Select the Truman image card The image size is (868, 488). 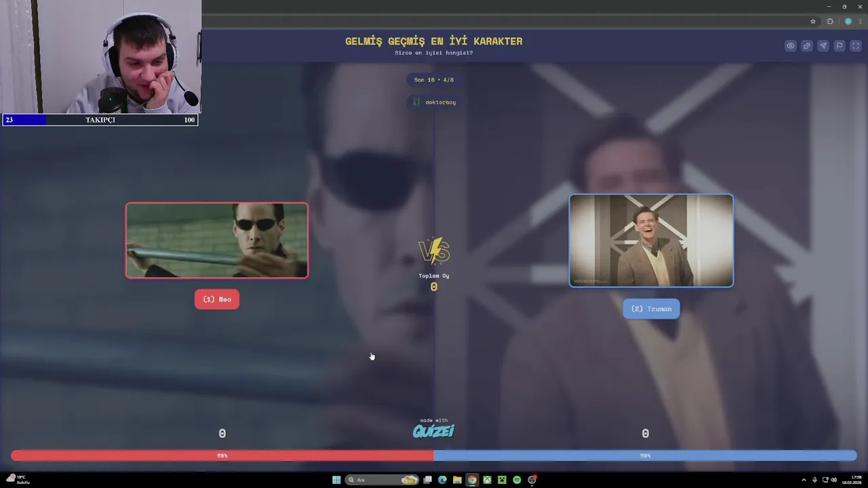tap(651, 241)
